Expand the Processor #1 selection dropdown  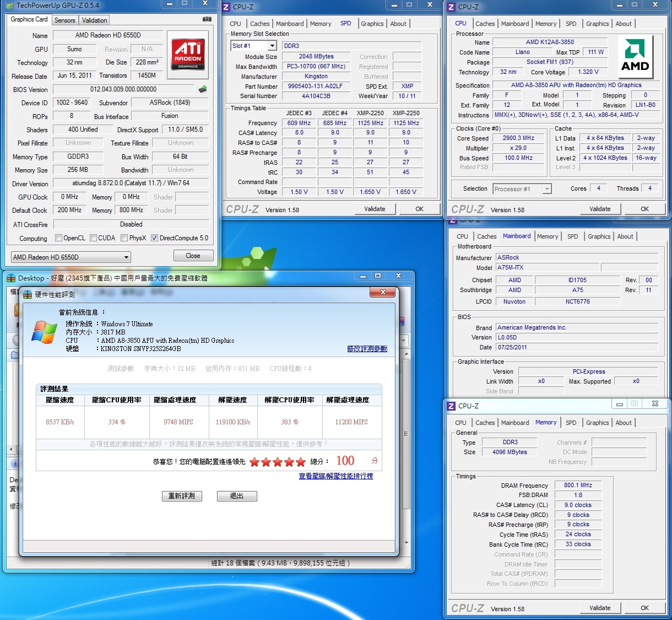pos(546,189)
